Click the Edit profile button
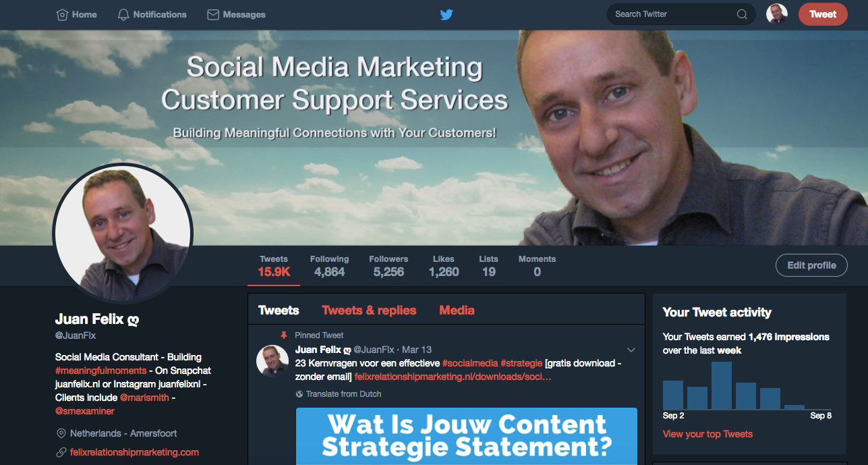The width and height of the screenshot is (868, 465). 811,265
